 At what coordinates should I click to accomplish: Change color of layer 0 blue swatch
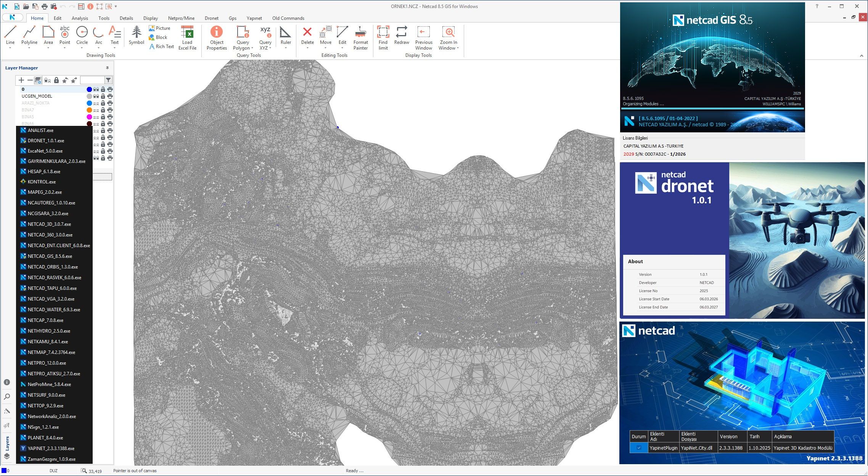[89, 89]
